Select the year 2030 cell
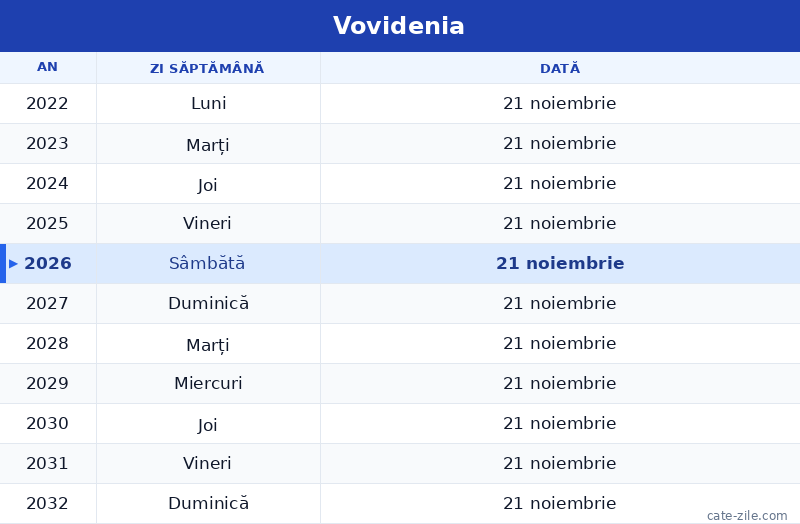The width and height of the screenshot is (800, 524). pos(47,423)
